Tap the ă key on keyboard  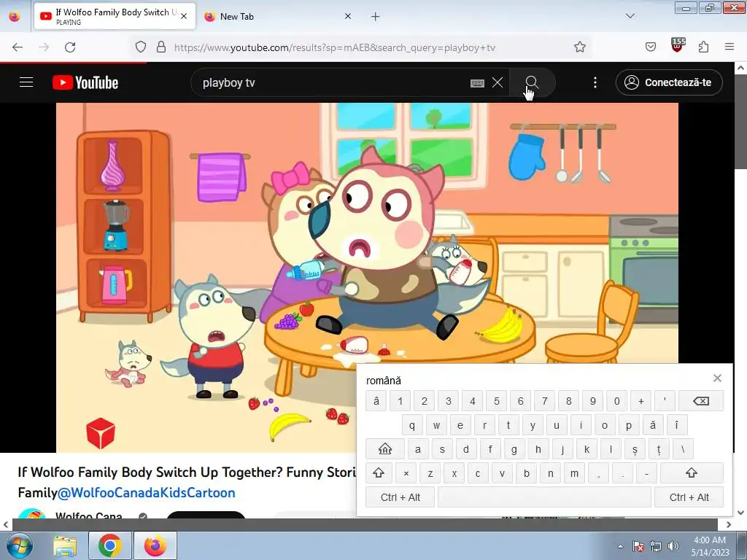tap(653, 425)
